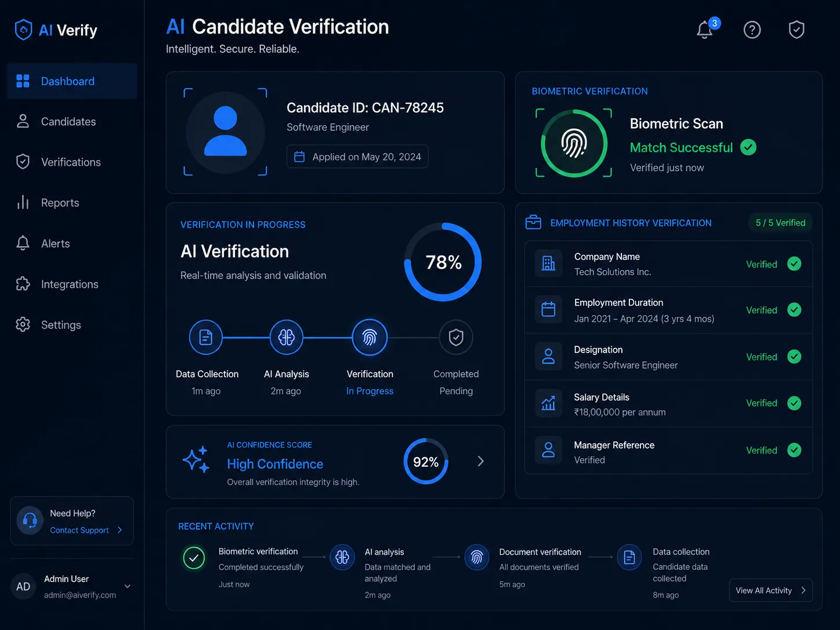Go to Candidates in the sidebar
Image resolution: width=840 pixels, height=630 pixels.
coord(72,121)
